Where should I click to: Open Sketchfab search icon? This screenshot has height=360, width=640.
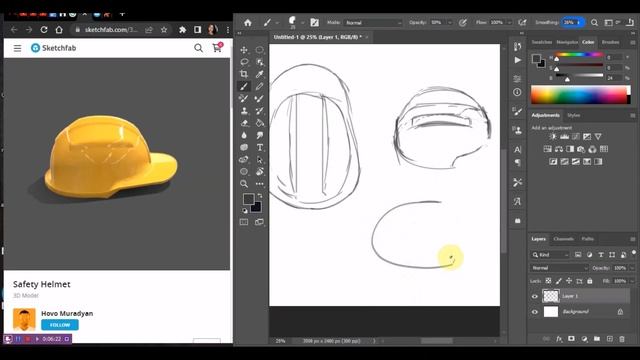[x=198, y=48]
